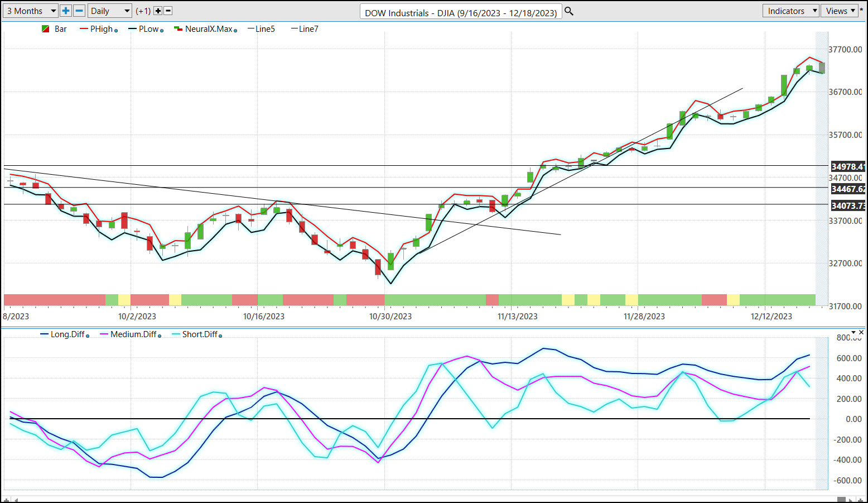Click the 11/28/2023 date axis label

(644, 317)
